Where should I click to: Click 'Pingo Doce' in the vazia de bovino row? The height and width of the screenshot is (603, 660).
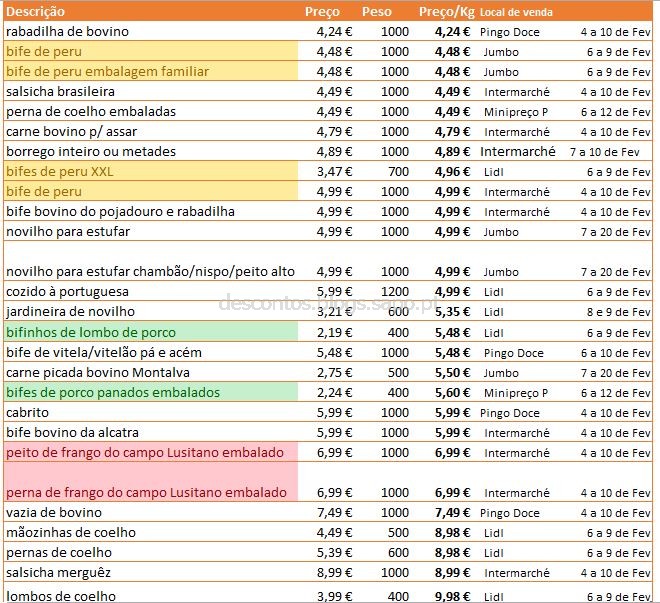510,513
